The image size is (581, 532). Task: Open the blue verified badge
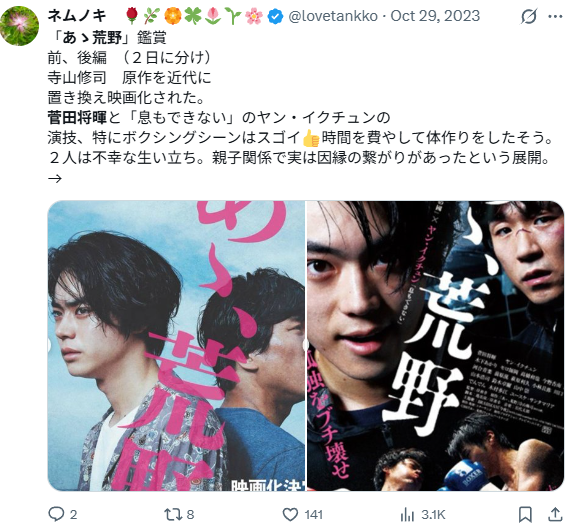(275, 16)
